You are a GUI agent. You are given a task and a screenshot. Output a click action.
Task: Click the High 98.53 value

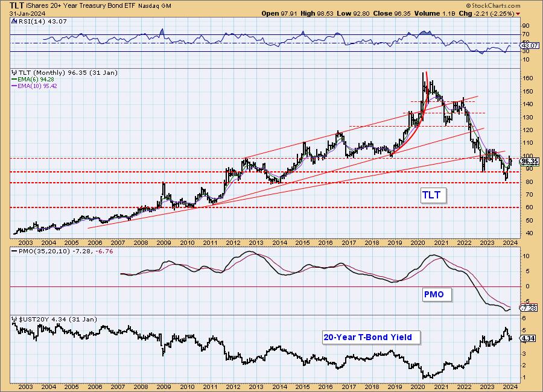(x=317, y=13)
